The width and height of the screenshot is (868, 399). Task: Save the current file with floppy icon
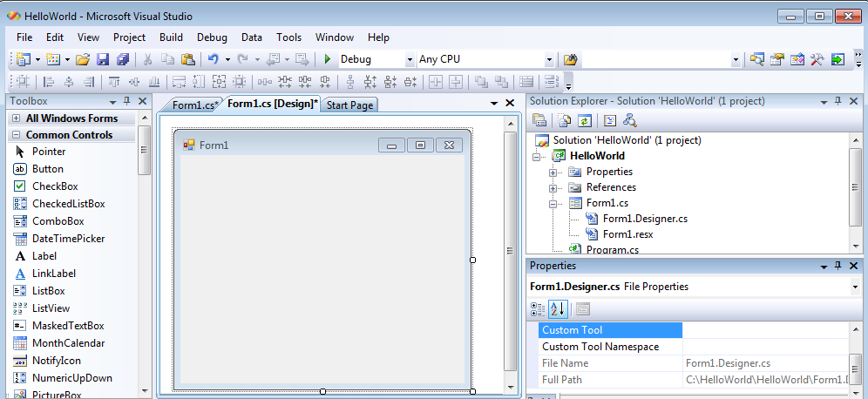[x=103, y=59]
